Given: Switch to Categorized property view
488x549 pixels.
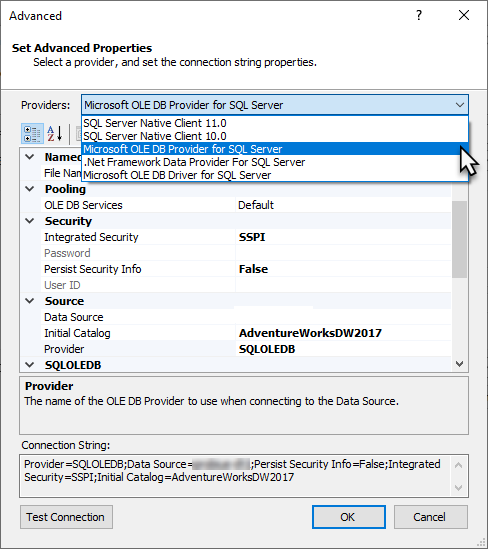Looking at the screenshot, I should coord(32,134).
